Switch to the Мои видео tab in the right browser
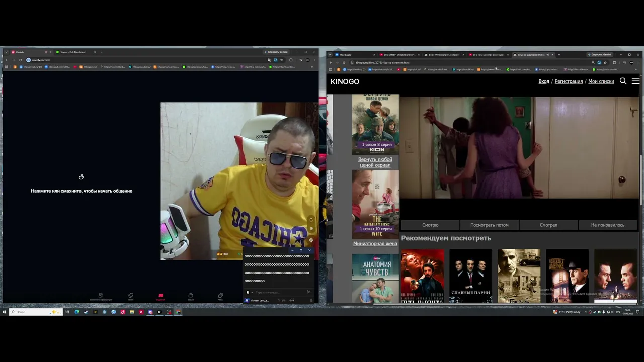The width and height of the screenshot is (644, 362). pos(354,54)
